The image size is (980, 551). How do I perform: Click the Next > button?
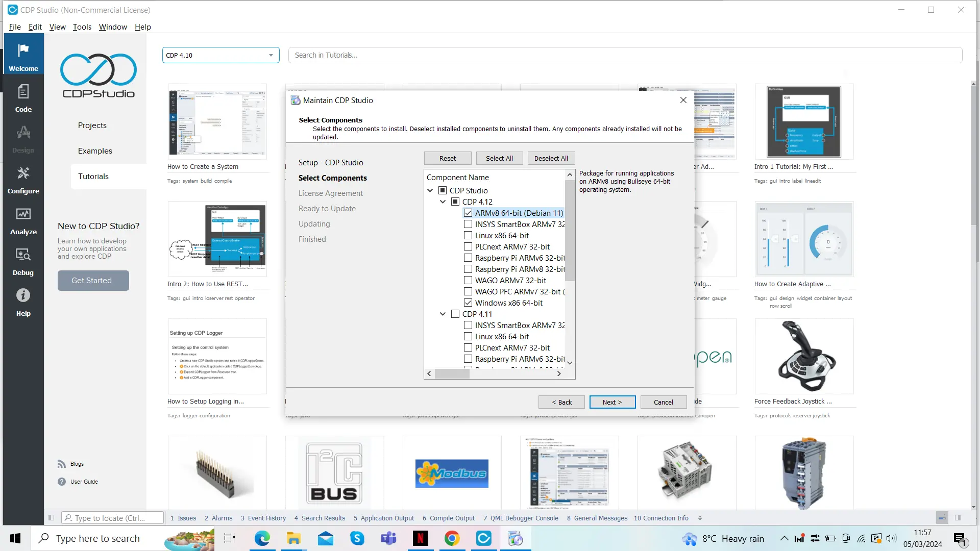(612, 402)
